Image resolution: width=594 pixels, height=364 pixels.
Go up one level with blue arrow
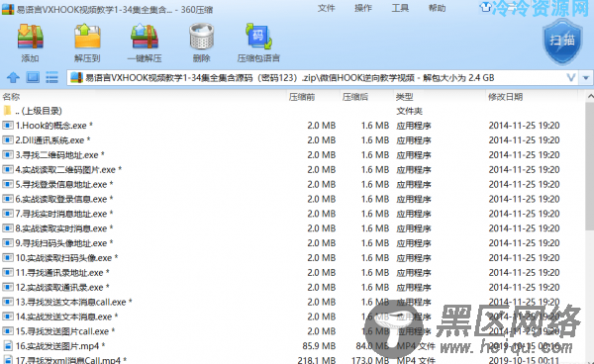click(13, 77)
